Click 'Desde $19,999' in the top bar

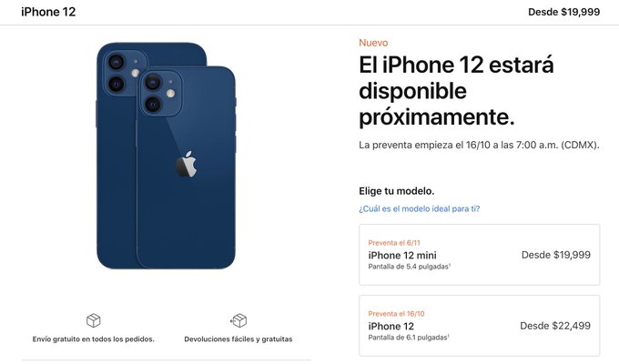click(x=563, y=12)
